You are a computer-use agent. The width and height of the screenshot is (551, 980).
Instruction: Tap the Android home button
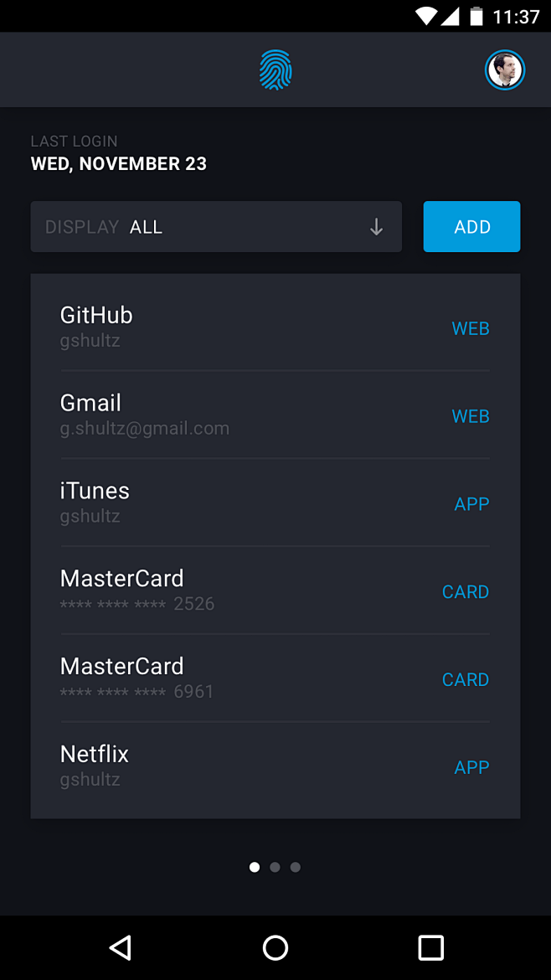tap(275, 947)
